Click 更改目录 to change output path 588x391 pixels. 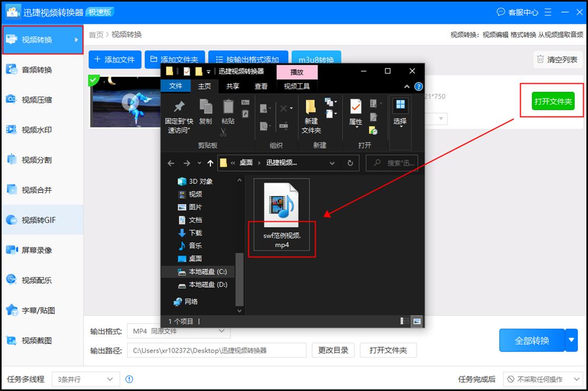pyautogui.click(x=333, y=350)
